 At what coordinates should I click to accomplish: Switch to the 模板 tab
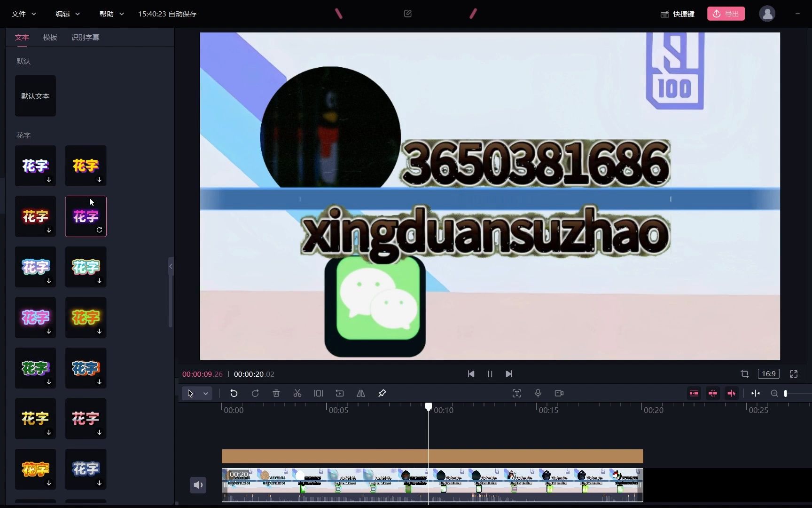click(x=50, y=37)
